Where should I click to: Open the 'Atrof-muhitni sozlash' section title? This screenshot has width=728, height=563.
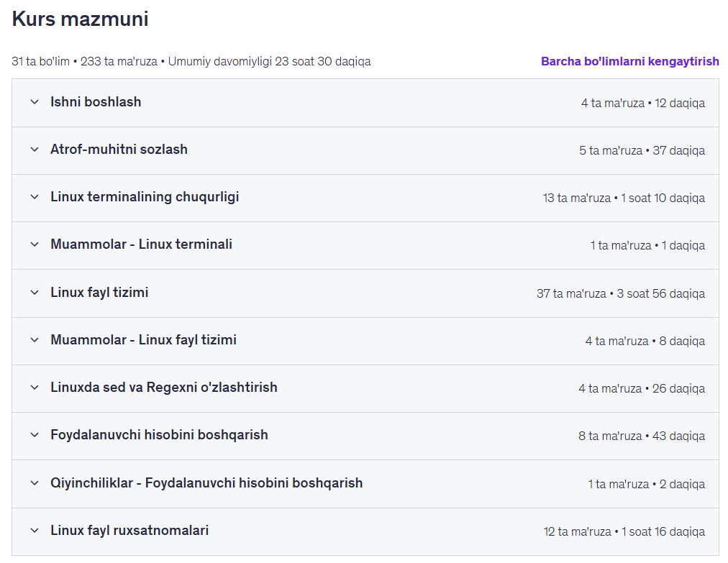(x=119, y=150)
